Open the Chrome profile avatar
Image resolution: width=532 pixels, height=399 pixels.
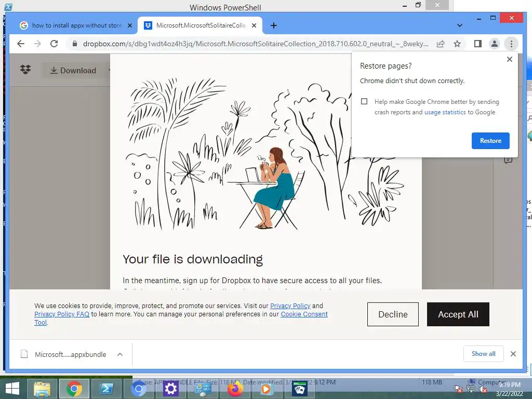tap(495, 44)
